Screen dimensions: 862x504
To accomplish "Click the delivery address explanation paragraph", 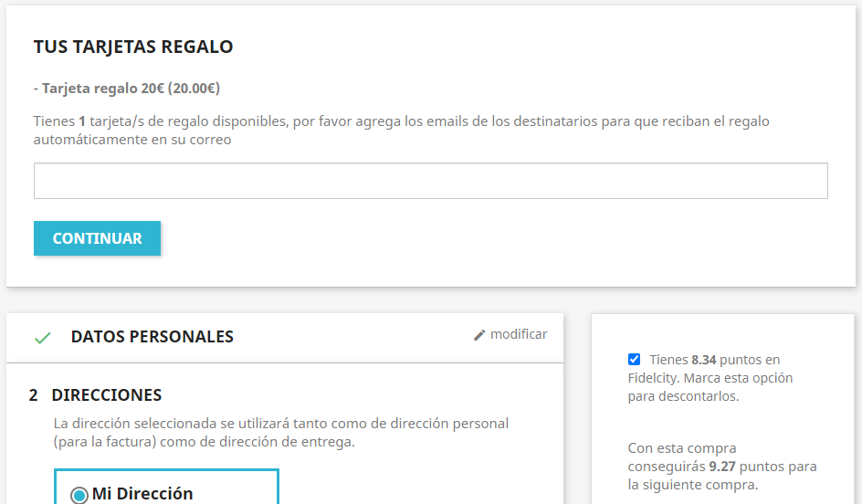I will [x=280, y=433].
